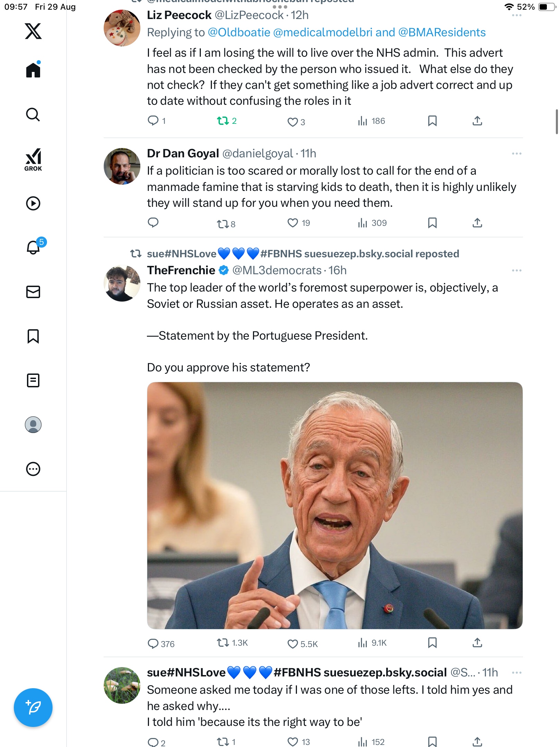Bookmark TheFrenchie's post

tap(432, 643)
